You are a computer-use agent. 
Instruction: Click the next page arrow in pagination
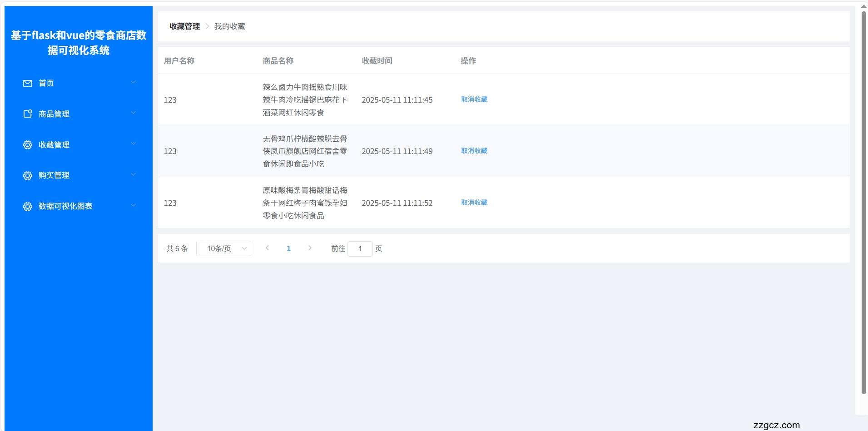coord(310,248)
